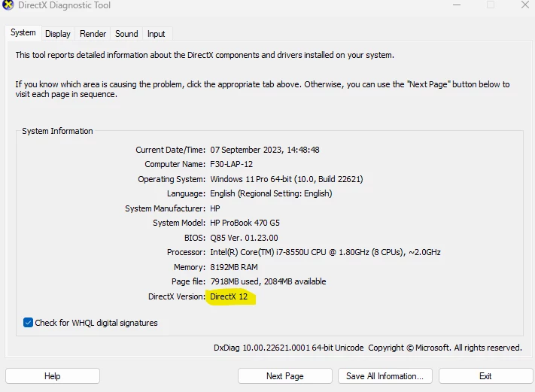535x392 pixels.
Task: Switch to the System tab
Action: click(x=23, y=33)
